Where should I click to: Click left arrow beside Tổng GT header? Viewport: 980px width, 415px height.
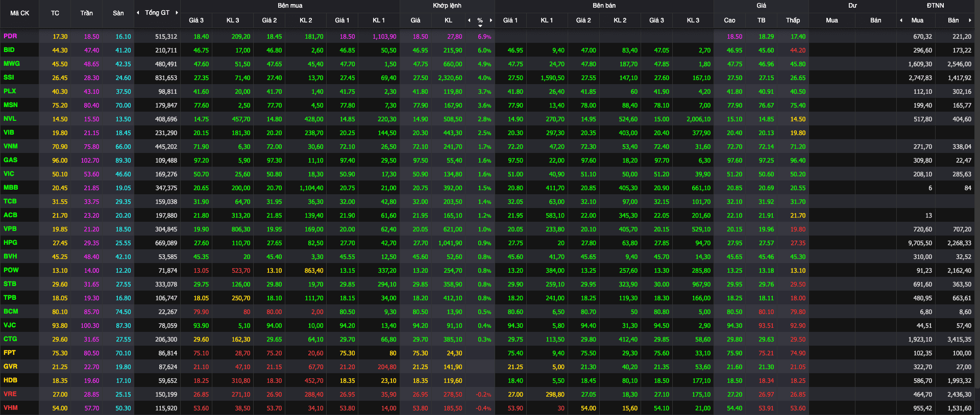[x=138, y=13]
